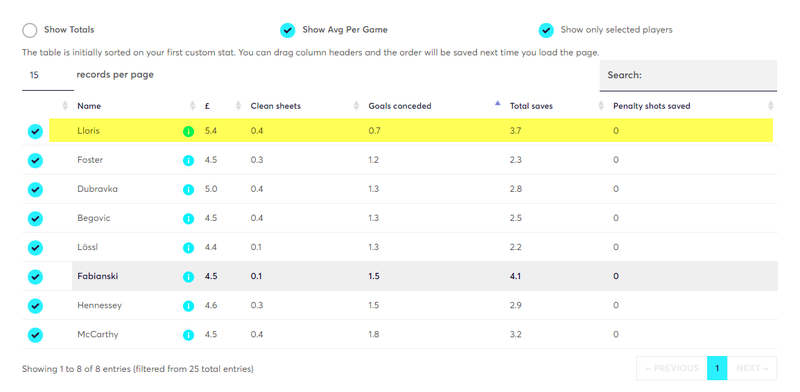Image resolution: width=800 pixels, height=392 pixels.
Task: Open McCarthy's info icon
Action: click(188, 335)
